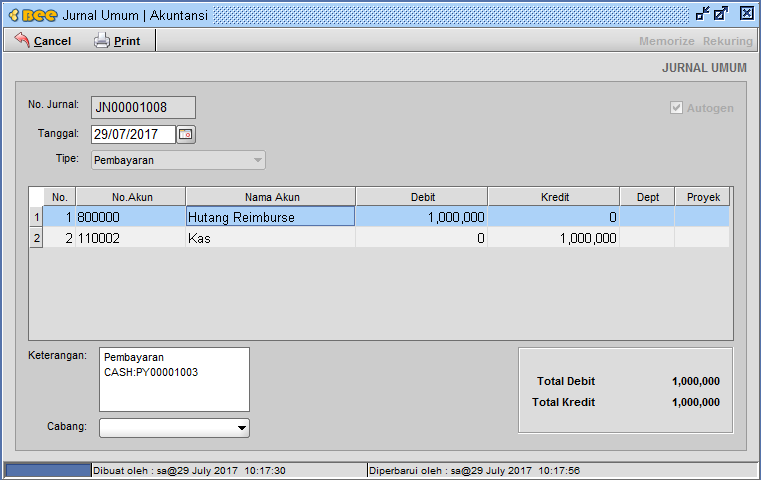The width and height of the screenshot is (761, 480).
Task: Click the Keterangan text area
Action: (174, 380)
